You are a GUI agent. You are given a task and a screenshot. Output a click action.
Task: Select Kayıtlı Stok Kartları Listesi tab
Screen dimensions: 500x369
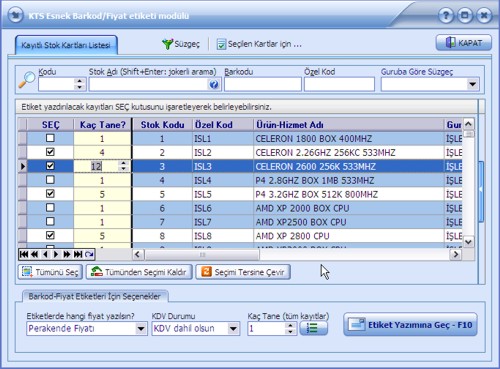[66, 45]
